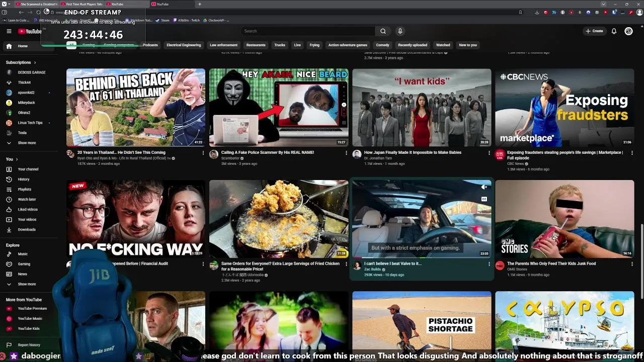Select the Live chip
Image resolution: width=644 pixels, height=362 pixels.
click(x=297, y=45)
